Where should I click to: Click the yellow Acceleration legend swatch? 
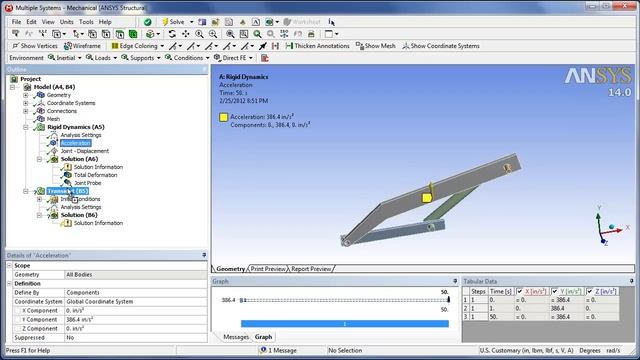[x=223, y=118]
